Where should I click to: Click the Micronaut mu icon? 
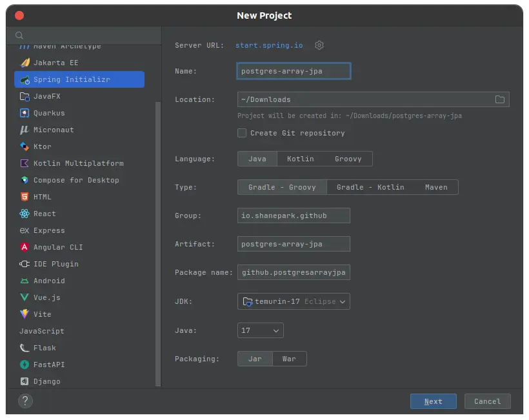(25, 130)
